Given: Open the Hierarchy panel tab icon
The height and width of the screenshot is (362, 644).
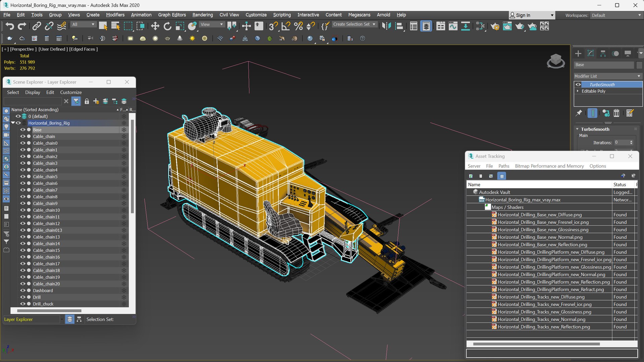Looking at the screenshot, I should coord(603,53).
